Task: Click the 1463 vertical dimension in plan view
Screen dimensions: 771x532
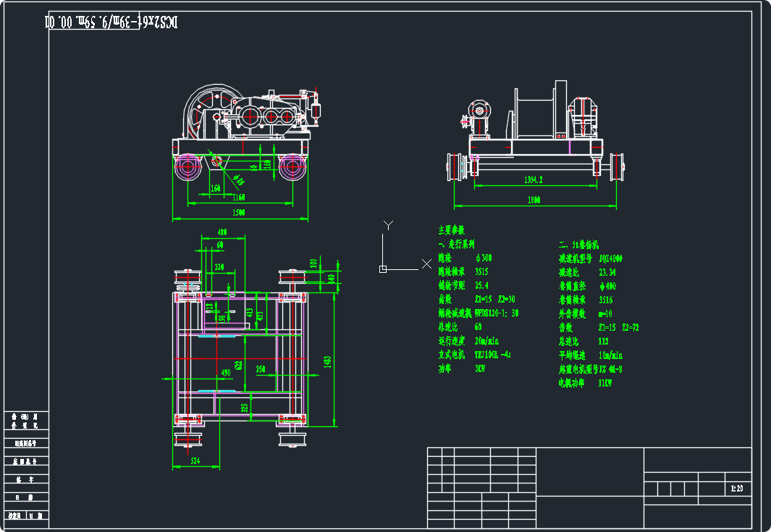Action: [328, 361]
